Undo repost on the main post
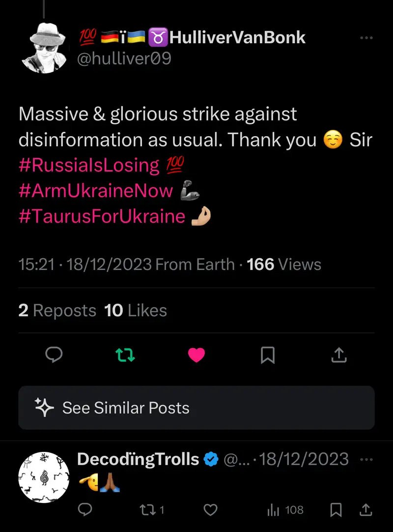 tap(125, 355)
